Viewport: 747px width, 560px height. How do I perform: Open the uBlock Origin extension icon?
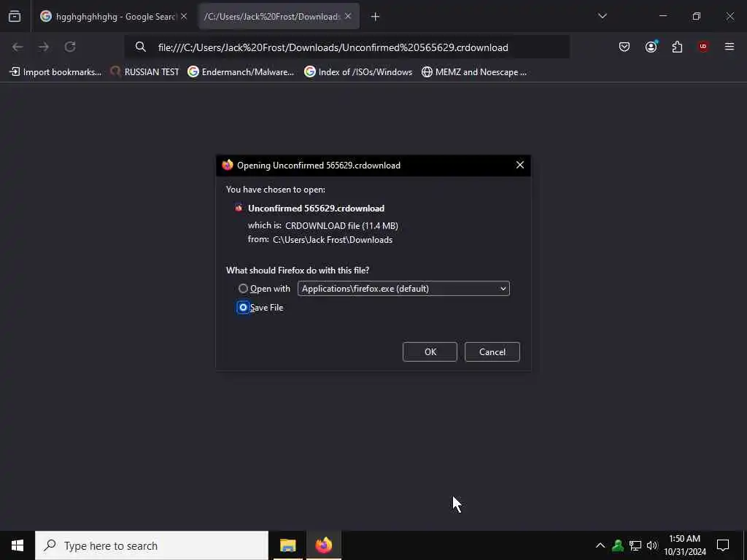[x=703, y=47]
